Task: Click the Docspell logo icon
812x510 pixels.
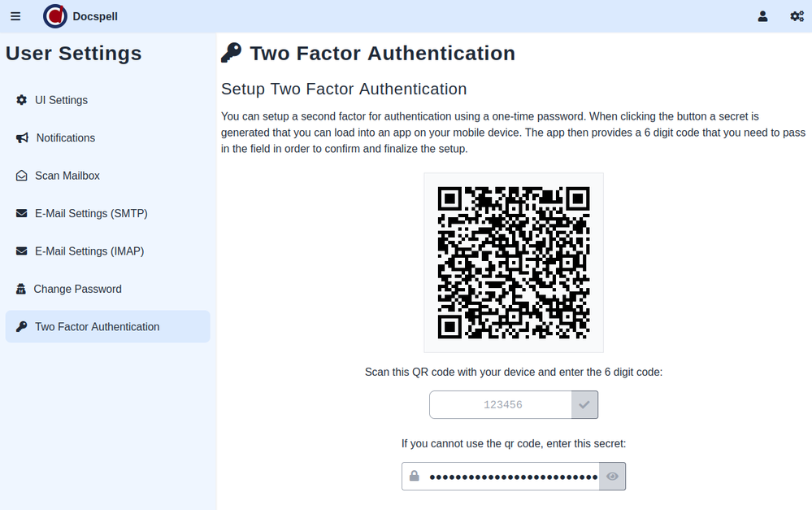Action: point(55,16)
